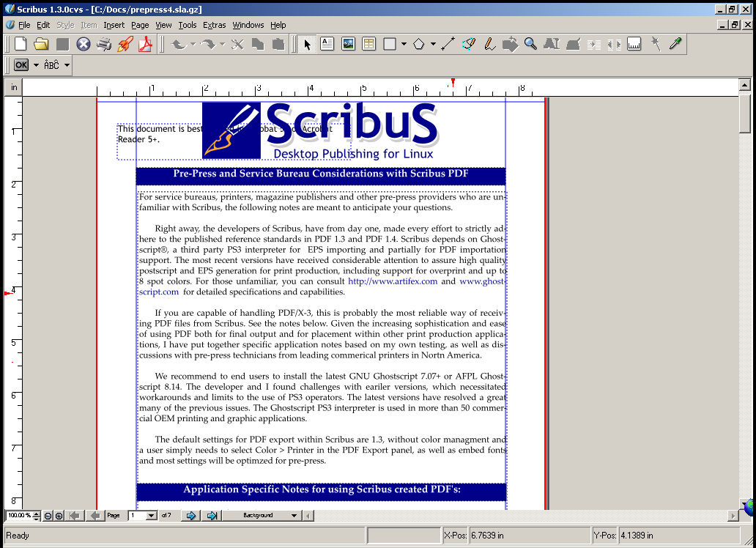
Task: Select the Insert Text Frame tool
Action: [x=327, y=44]
